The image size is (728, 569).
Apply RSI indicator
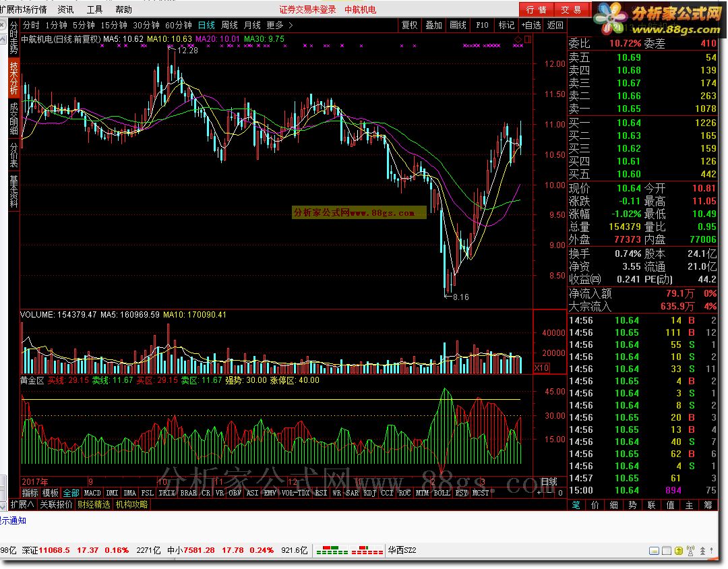coord(320,493)
